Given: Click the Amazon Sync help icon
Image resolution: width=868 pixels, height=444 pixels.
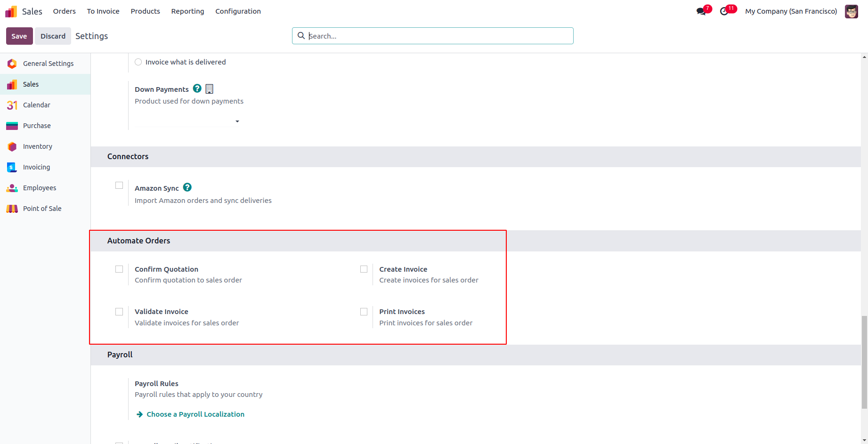Looking at the screenshot, I should (x=187, y=187).
